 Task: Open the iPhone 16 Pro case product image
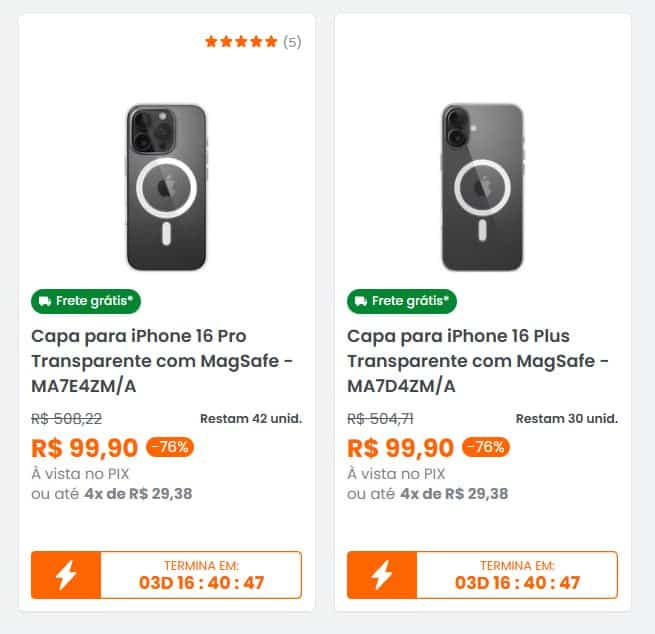pos(166,187)
